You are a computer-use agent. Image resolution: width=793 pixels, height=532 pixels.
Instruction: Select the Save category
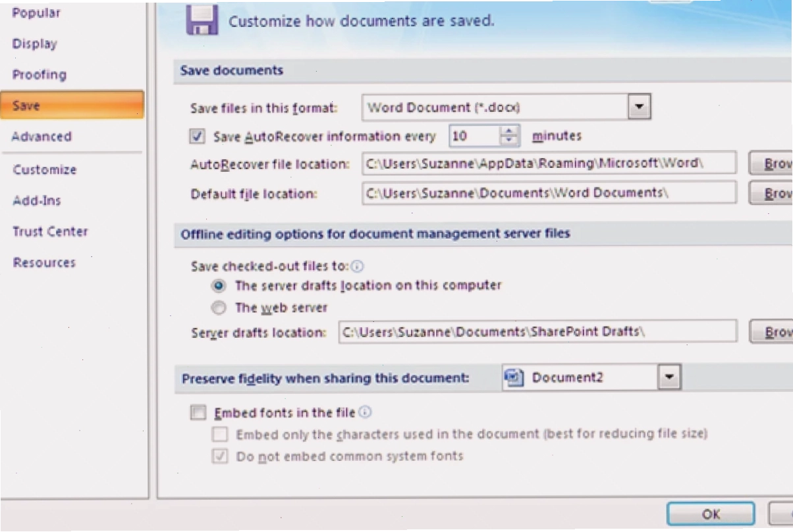coord(72,105)
